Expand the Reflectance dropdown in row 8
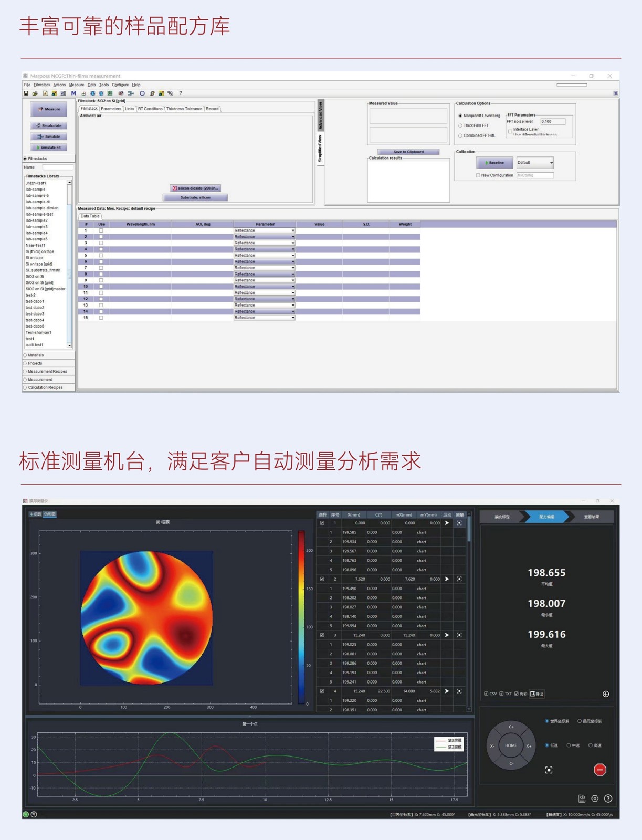 [264, 274]
